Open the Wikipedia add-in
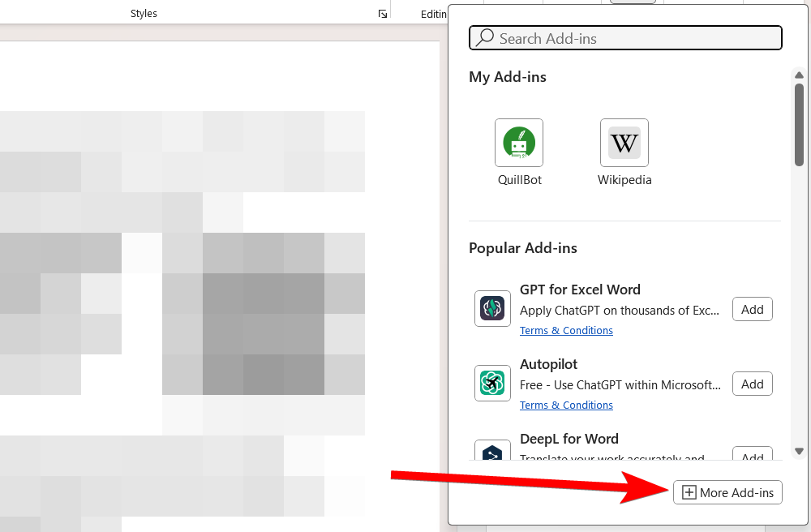 coord(624,143)
